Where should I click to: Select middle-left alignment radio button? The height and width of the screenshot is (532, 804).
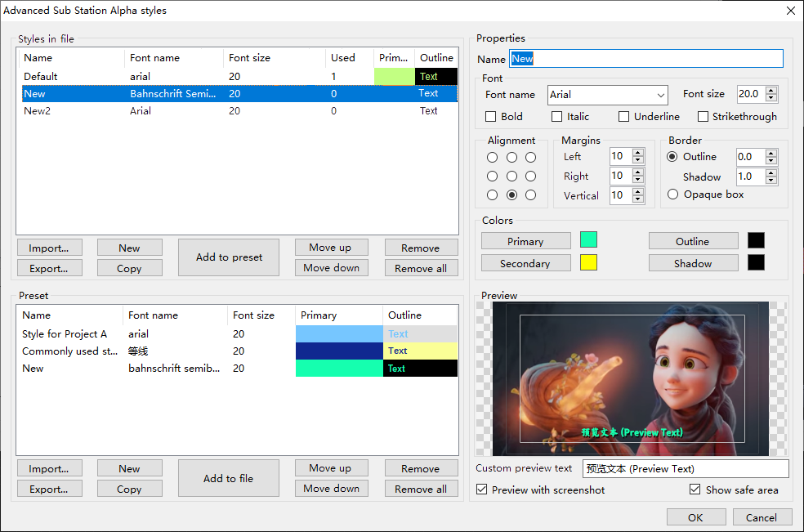pyautogui.click(x=492, y=176)
